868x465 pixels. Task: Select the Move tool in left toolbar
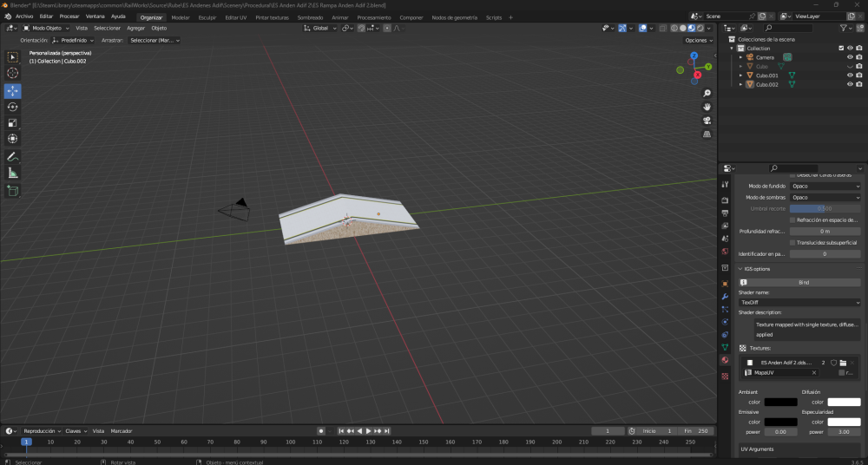point(13,90)
